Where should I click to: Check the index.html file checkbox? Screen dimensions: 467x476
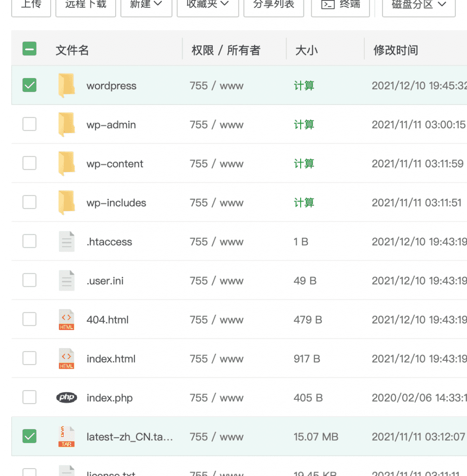point(29,358)
